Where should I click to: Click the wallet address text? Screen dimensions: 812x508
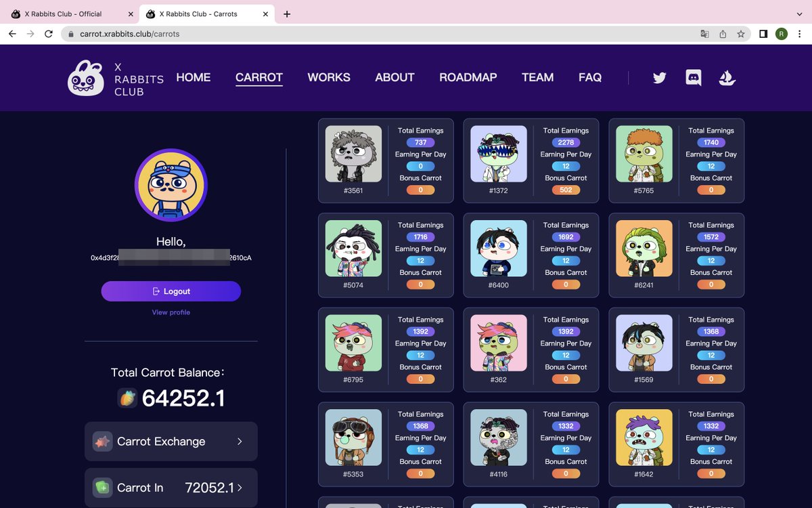(x=171, y=258)
